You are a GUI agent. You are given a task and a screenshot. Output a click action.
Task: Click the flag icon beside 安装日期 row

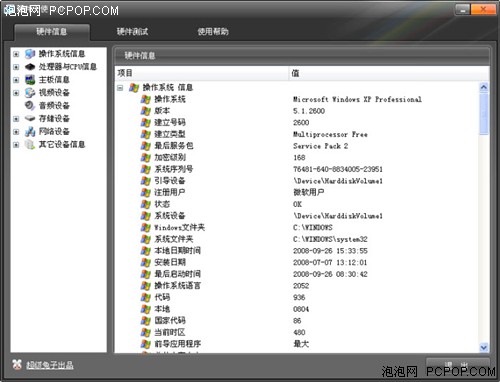coord(146,262)
